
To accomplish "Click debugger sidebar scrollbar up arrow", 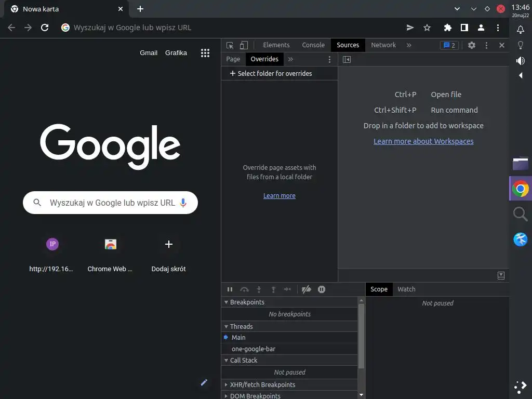I will click(x=362, y=300).
